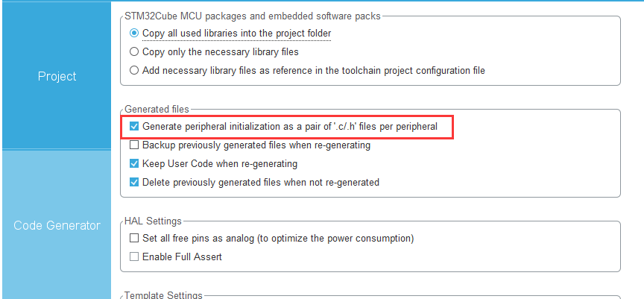Click 'STM32Cube MCU packages and embedded software packs' heading
The image size is (644, 299).
click(252, 16)
